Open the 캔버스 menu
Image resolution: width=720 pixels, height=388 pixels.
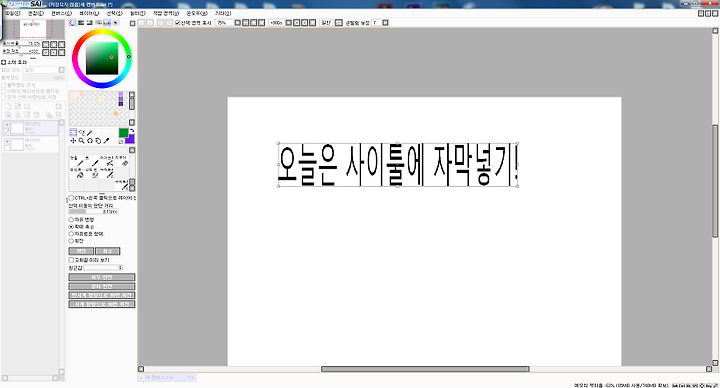61,13
